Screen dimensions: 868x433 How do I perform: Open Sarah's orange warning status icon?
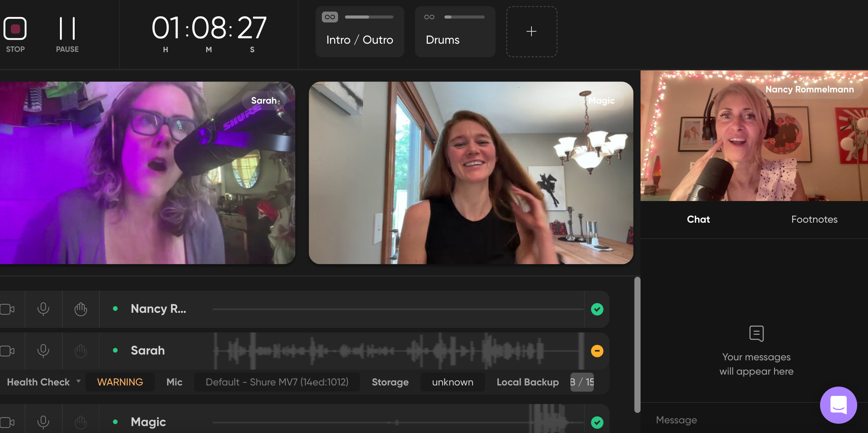pyautogui.click(x=597, y=351)
